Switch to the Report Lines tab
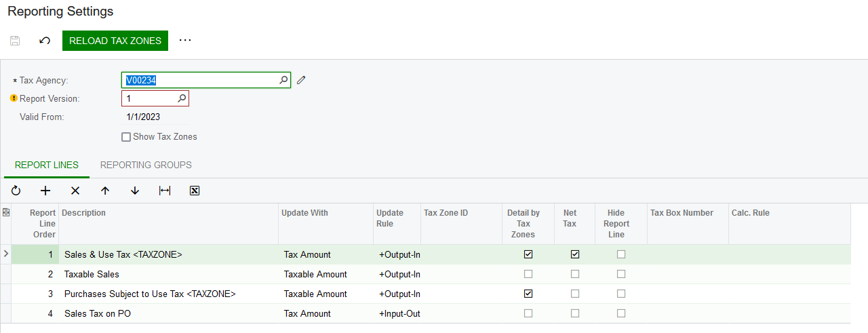The height and width of the screenshot is (333, 868). [47, 165]
